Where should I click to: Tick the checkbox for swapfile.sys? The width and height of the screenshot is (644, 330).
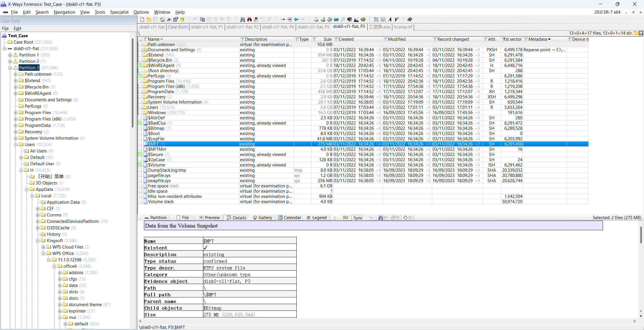tap(140, 181)
